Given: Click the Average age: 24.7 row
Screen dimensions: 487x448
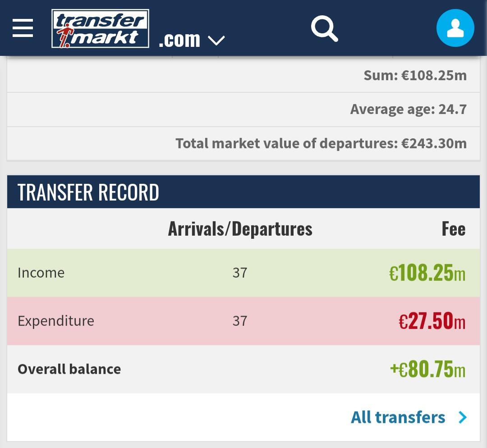Looking at the screenshot, I should (408, 110).
